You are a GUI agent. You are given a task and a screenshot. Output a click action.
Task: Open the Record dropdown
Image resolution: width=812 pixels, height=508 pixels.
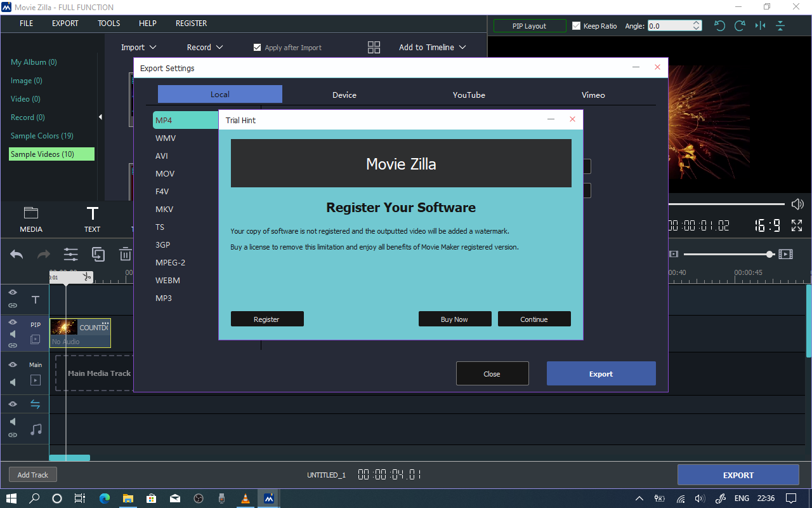(x=205, y=48)
